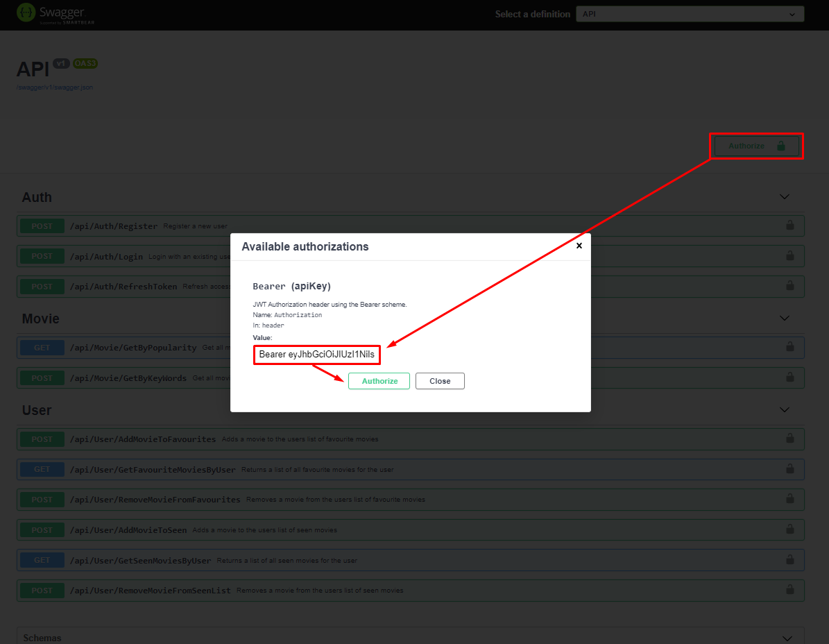Image resolution: width=829 pixels, height=644 pixels.
Task: Click lock icon on RemoveMovieFromSeenList row
Action: (x=790, y=590)
